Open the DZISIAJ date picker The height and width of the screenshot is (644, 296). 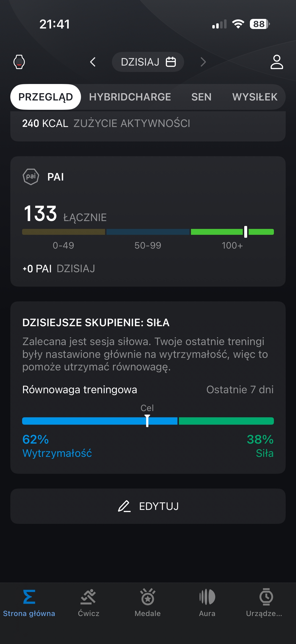point(148,62)
